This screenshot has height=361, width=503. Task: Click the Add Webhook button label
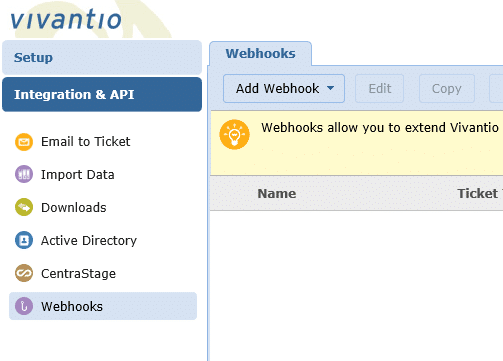[277, 89]
